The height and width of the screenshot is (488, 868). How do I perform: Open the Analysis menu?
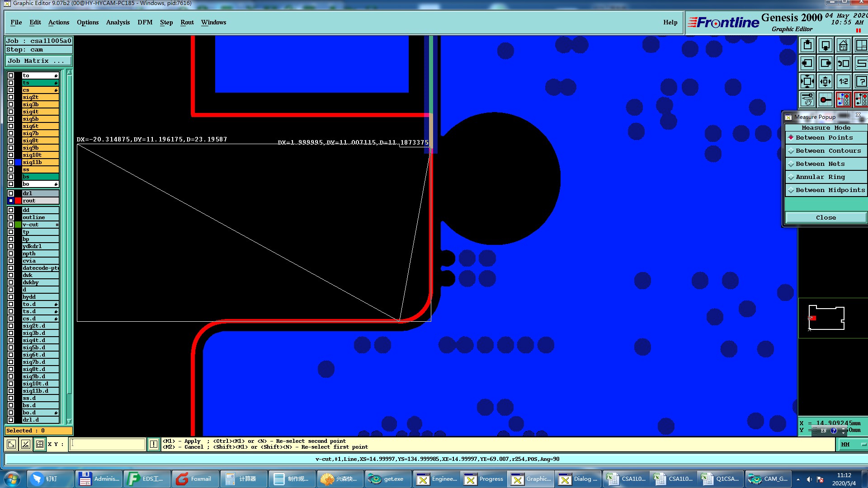118,22
